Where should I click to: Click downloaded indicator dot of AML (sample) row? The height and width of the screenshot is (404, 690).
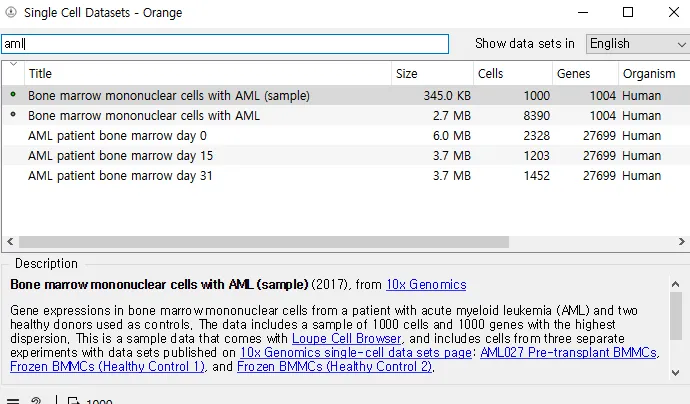coord(13,95)
